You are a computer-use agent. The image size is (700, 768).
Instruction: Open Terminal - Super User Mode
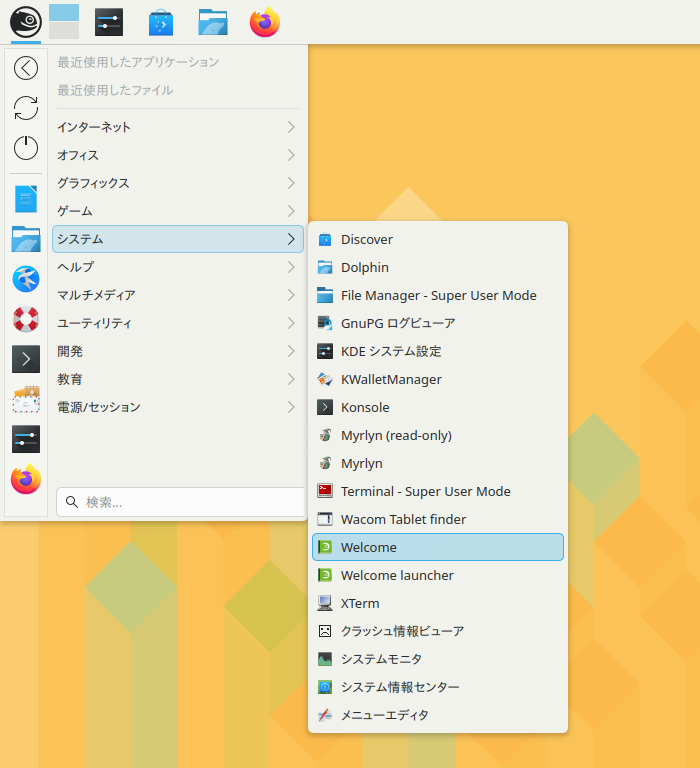[x=438, y=491]
